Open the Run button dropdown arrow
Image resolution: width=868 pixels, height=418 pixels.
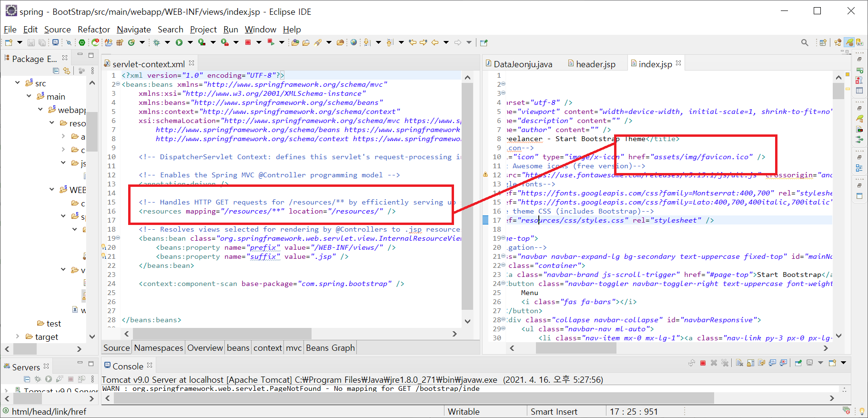pos(190,42)
